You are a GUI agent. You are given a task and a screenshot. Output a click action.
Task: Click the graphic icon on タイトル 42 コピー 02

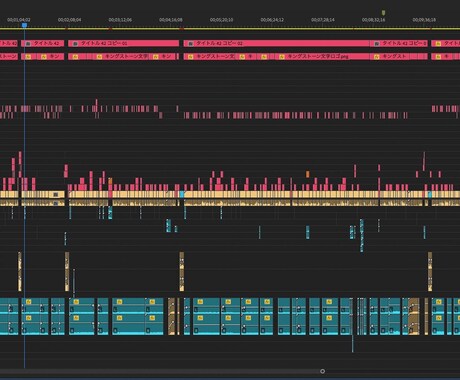click(x=190, y=44)
